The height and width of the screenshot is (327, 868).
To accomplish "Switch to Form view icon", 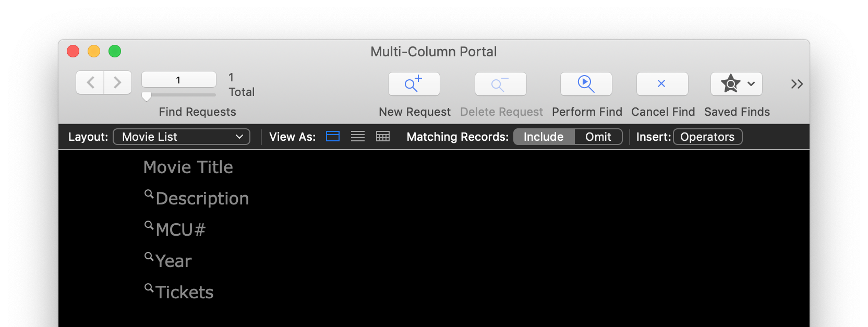I will tap(333, 137).
